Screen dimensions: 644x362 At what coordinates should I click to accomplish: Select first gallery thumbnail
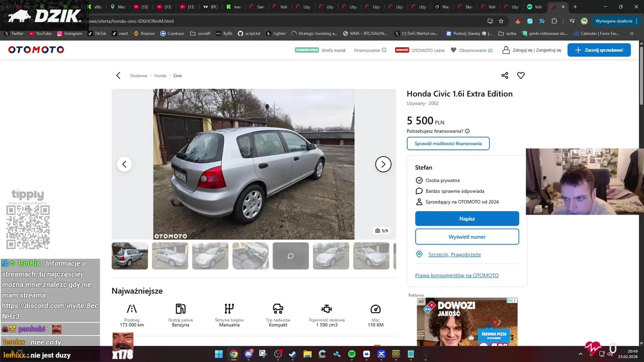(x=130, y=256)
